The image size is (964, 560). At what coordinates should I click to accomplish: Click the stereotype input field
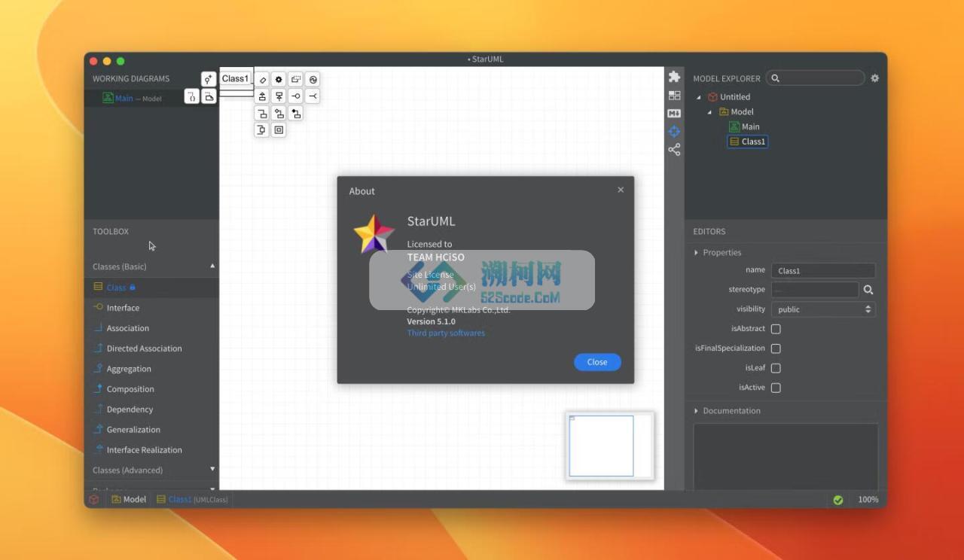[815, 290]
